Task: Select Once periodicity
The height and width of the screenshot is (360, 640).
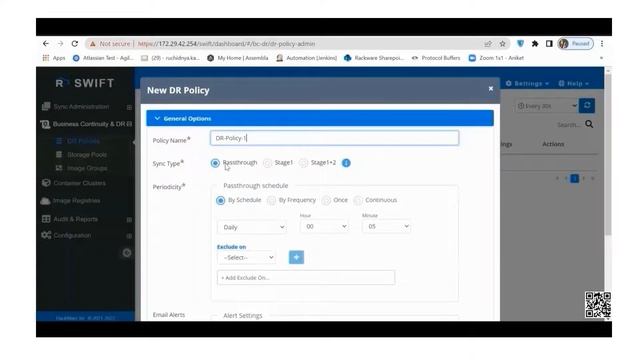Action: [326, 200]
